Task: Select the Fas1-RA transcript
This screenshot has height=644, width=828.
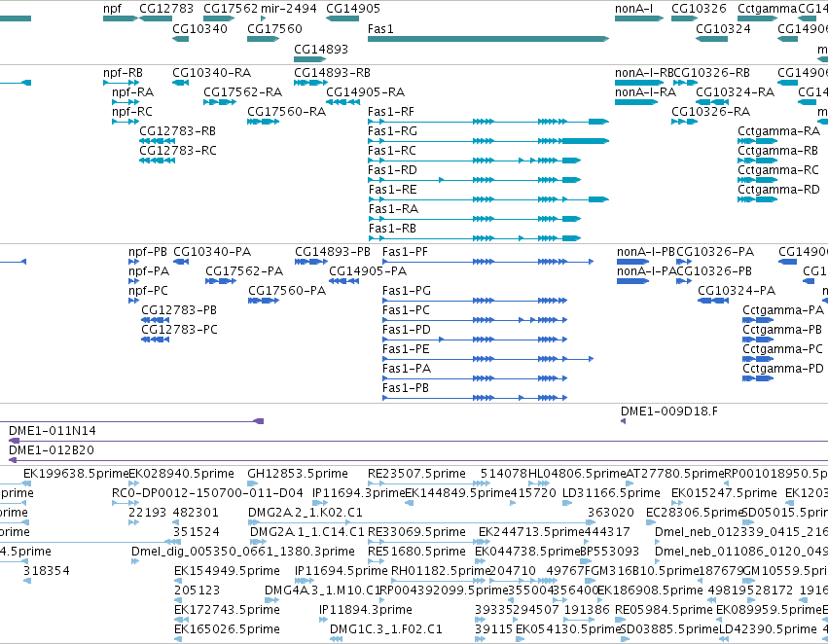Action: click(x=474, y=219)
